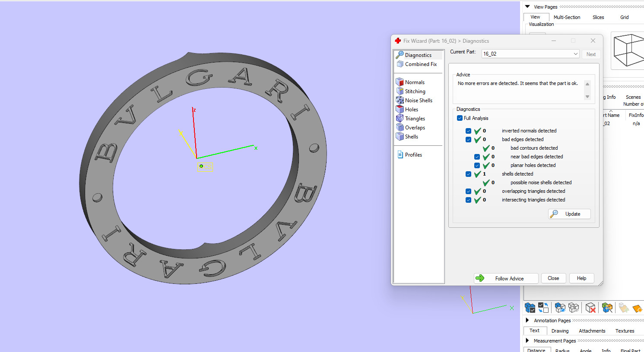Click the green arrow on Follow Advice
This screenshot has height=352, width=644.
pos(480,278)
